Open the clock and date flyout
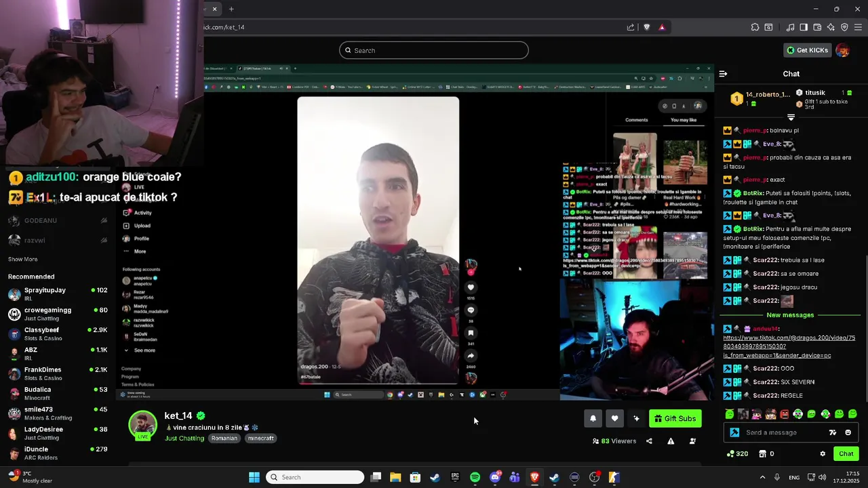This screenshot has height=488, width=868. click(x=847, y=477)
